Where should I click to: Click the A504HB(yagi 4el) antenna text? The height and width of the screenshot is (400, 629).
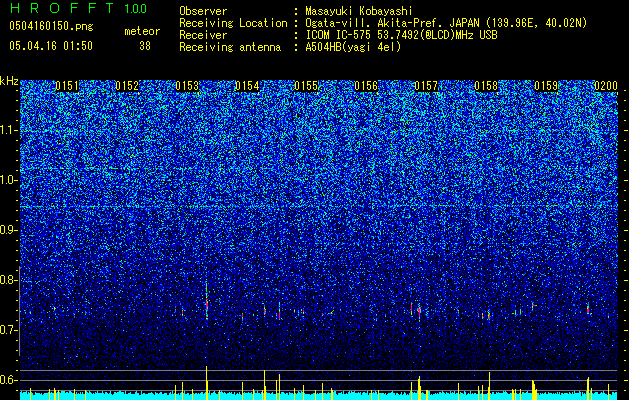(353, 47)
